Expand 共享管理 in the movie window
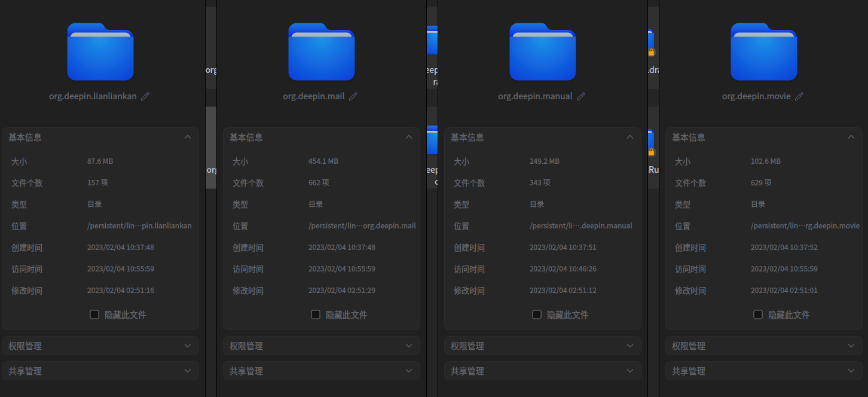 (x=851, y=371)
